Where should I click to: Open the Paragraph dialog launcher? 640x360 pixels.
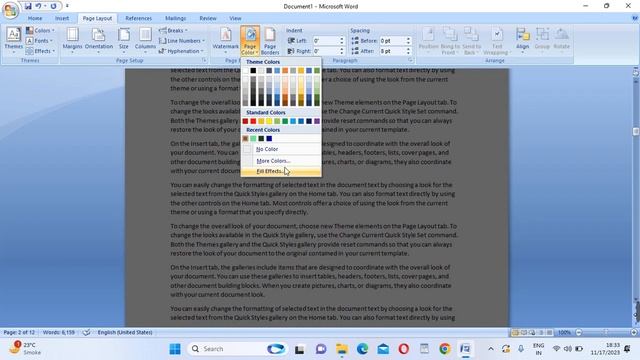click(410, 60)
